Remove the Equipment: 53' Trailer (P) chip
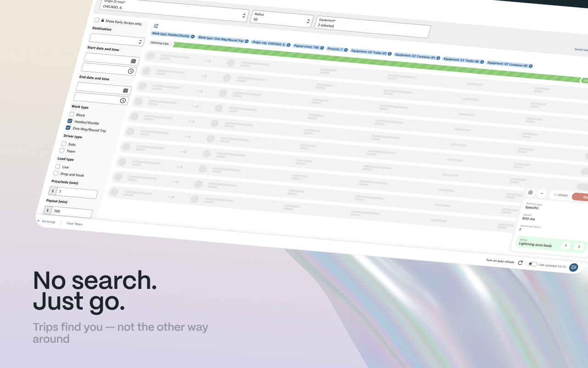This screenshot has width=588, height=368. coord(390,54)
